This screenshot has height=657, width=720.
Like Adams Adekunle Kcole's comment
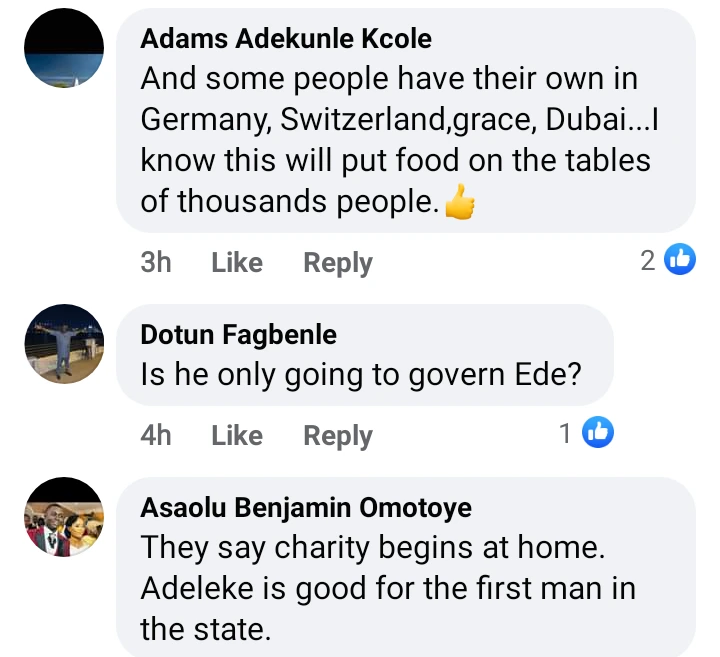(x=237, y=263)
